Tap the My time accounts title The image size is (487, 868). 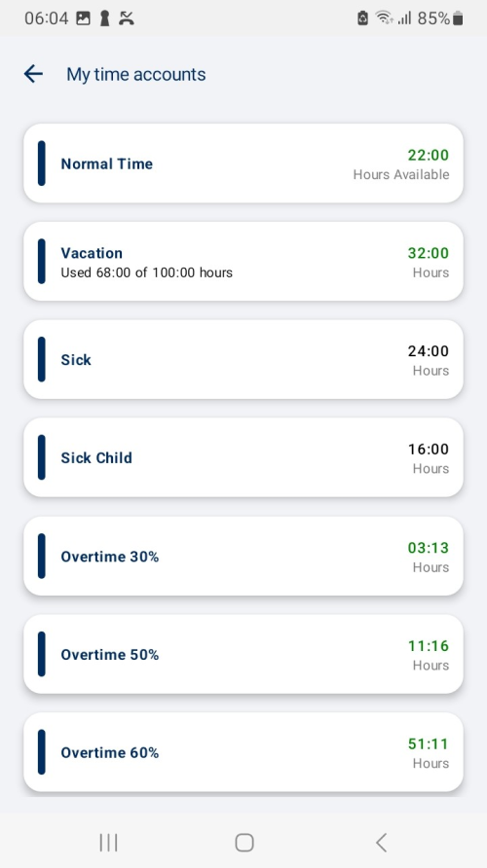[136, 74]
